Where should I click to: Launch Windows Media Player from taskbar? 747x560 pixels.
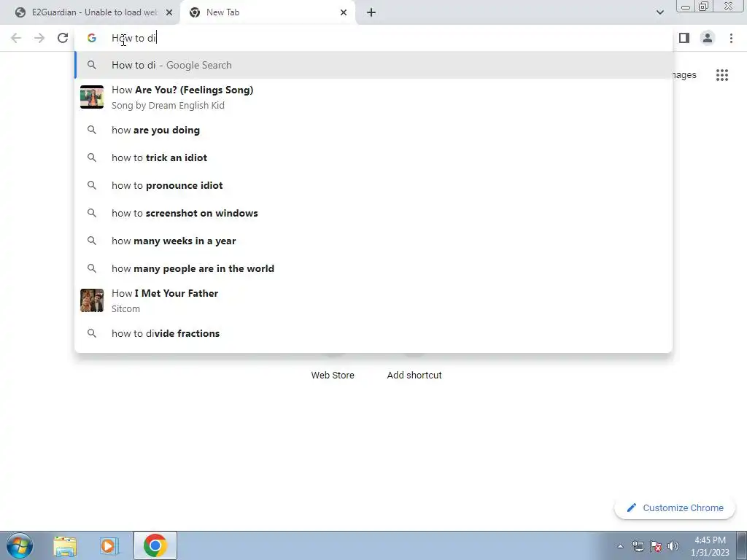(x=109, y=545)
